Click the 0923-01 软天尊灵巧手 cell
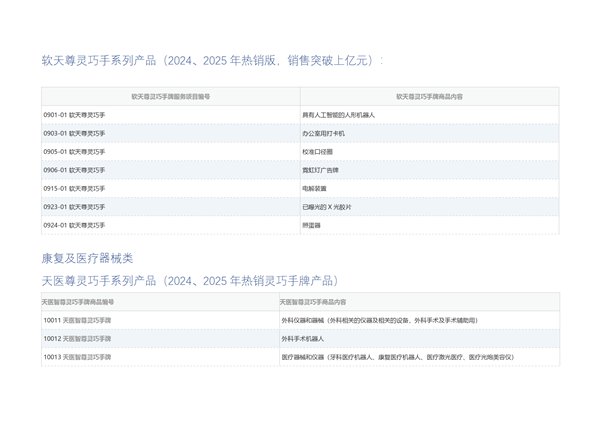This screenshot has height=424, width=600. click(x=75, y=206)
